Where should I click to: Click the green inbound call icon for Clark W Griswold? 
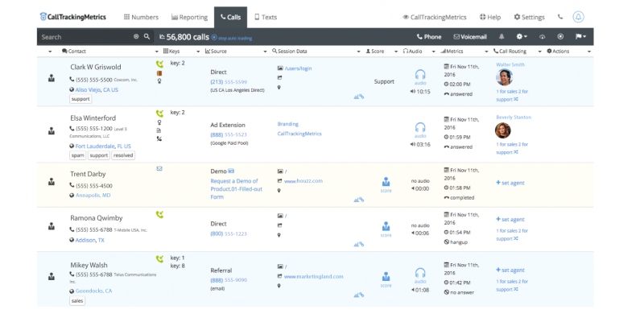[x=159, y=64]
